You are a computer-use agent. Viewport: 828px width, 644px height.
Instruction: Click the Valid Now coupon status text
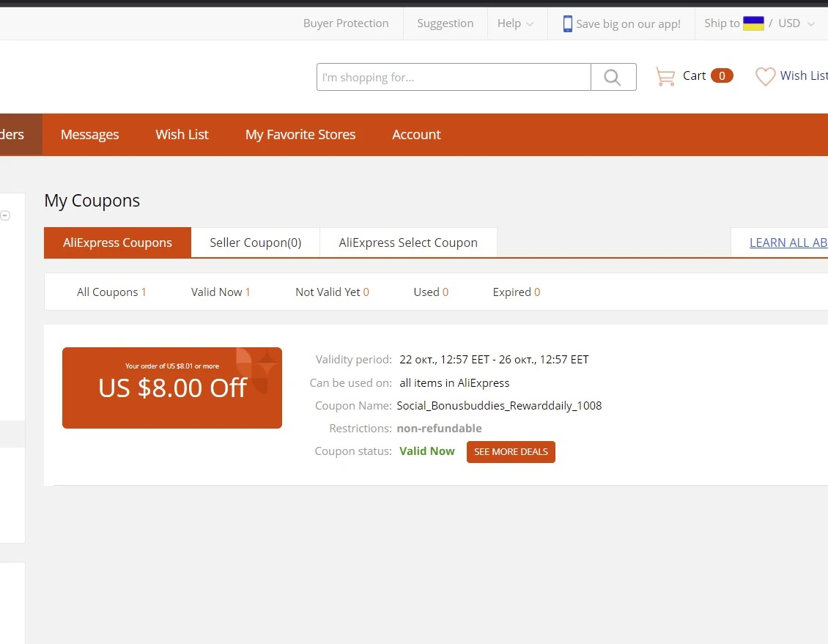[x=426, y=451]
